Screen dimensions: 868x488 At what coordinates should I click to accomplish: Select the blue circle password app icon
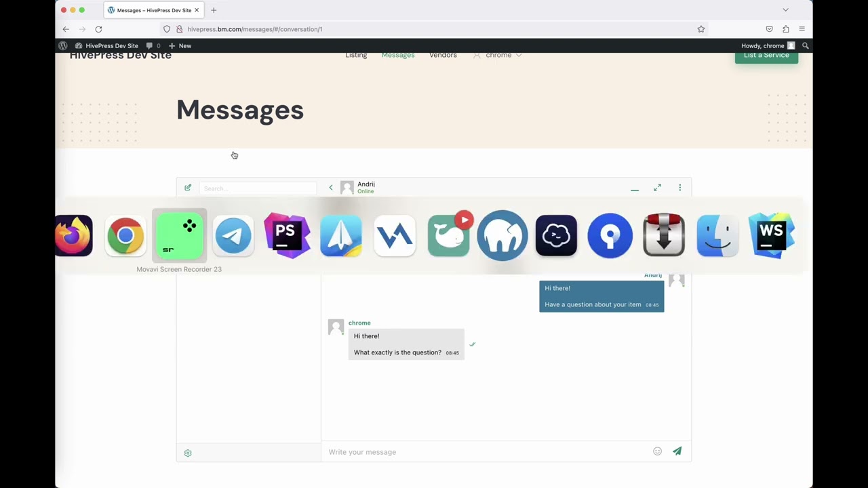pyautogui.click(x=610, y=236)
